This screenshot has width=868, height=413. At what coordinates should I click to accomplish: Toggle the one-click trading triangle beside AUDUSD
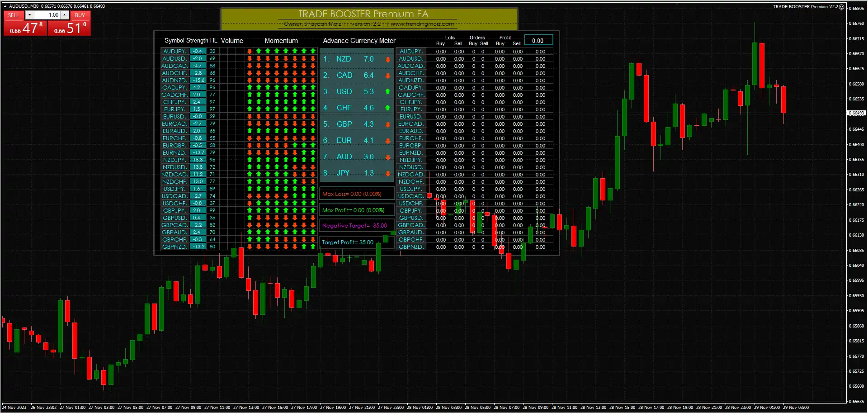point(5,6)
